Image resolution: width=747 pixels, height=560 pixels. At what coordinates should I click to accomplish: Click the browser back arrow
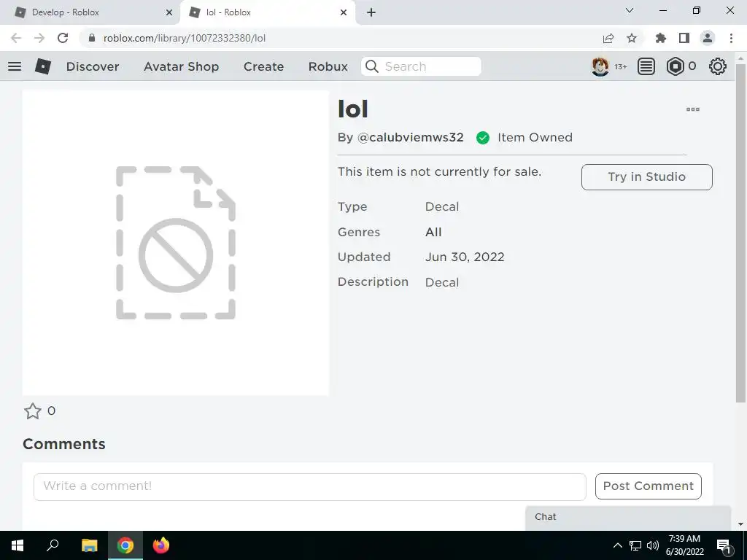[16, 38]
